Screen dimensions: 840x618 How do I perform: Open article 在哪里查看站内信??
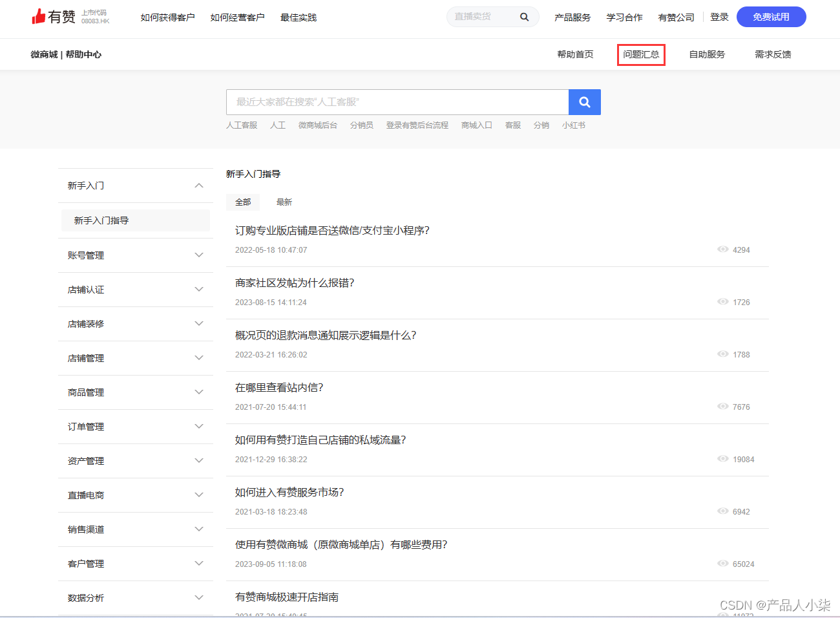coord(279,388)
